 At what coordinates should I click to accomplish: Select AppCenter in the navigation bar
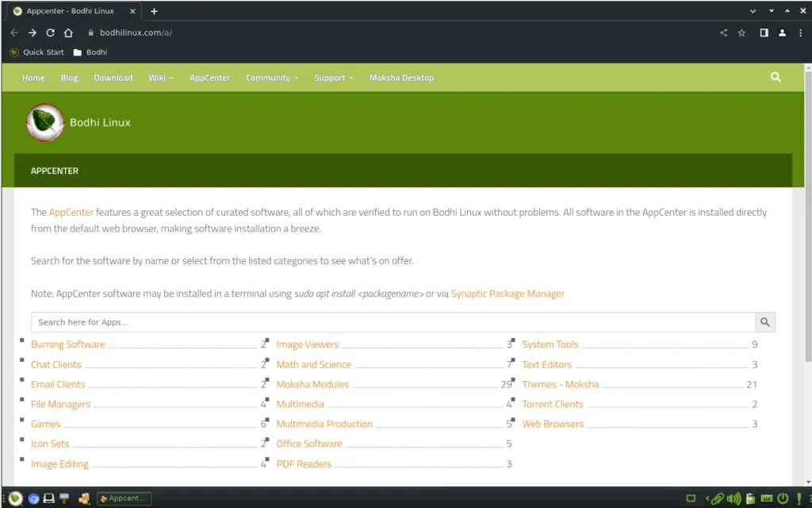click(209, 78)
